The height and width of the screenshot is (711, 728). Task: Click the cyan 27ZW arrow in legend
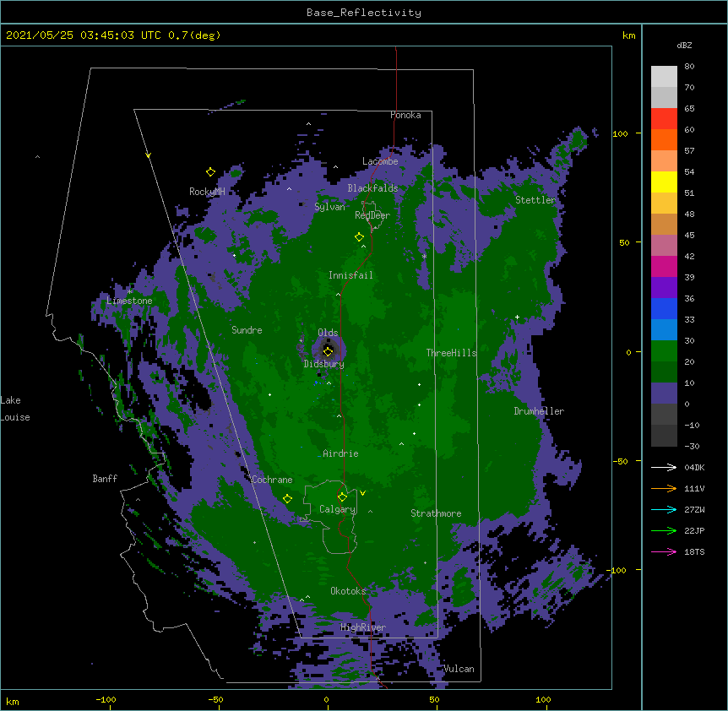point(664,509)
